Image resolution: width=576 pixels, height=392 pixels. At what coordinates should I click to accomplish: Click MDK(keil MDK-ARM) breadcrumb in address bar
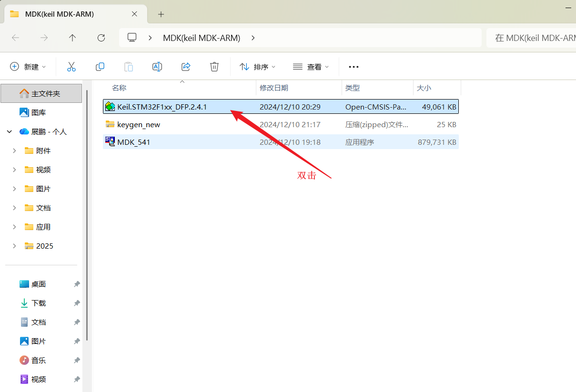(202, 38)
